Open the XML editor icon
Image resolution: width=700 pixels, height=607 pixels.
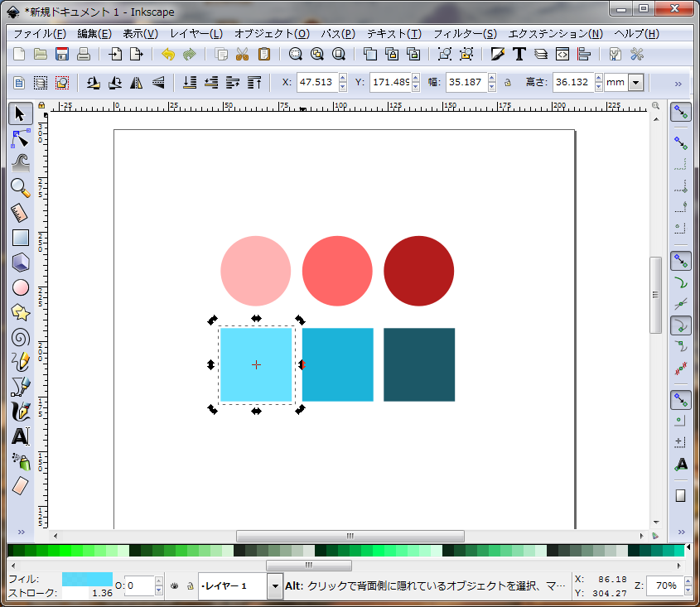pyautogui.click(x=562, y=55)
